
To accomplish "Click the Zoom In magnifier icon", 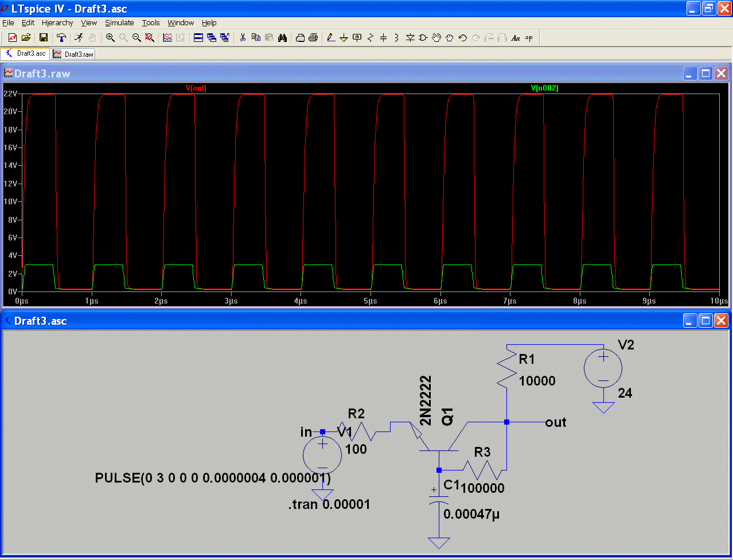I will [110, 38].
